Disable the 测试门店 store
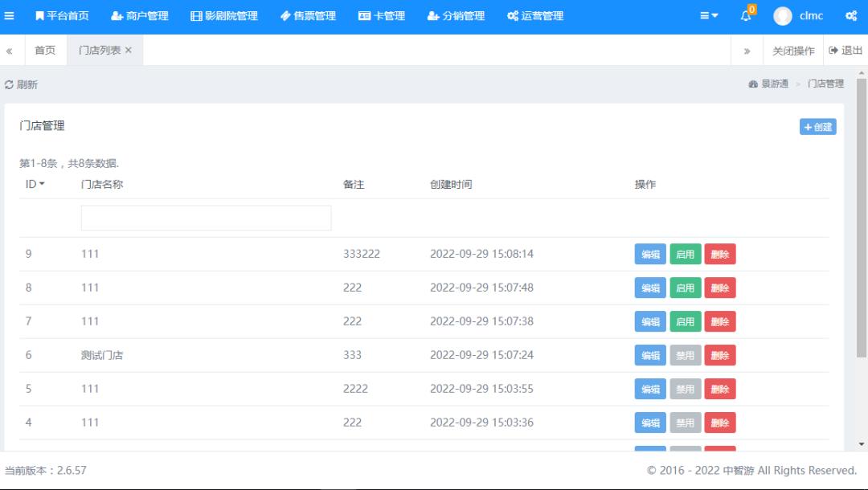This screenshot has height=490, width=868. (x=685, y=355)
